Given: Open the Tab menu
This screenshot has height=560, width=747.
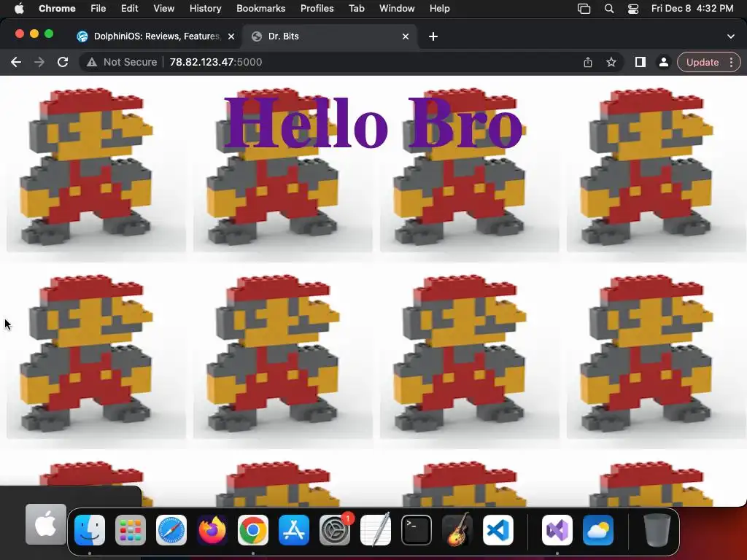Looking at the screenshot, I should click(x=356, y=8).
